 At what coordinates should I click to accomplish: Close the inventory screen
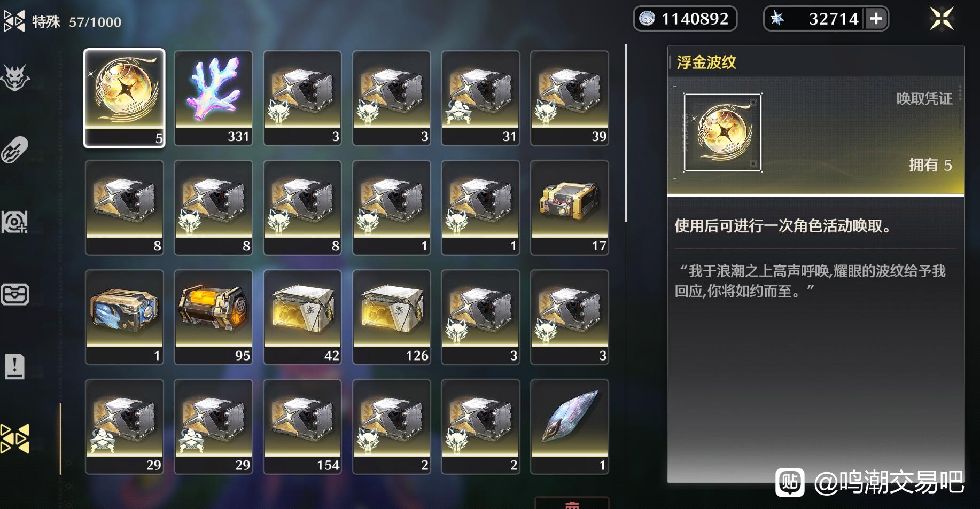tap(942, 19)
